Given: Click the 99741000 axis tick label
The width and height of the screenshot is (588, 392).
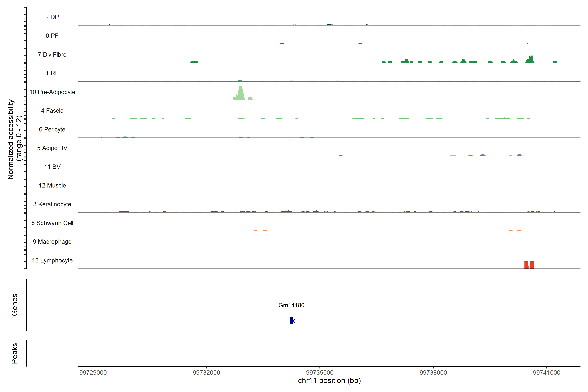Looking at the screenshot, I should [x=547, y=373].
